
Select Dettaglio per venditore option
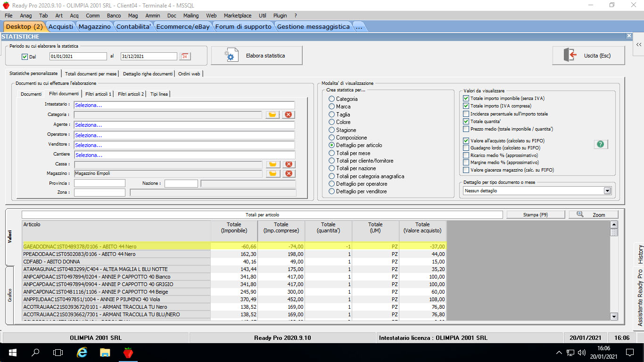pos(332,191)
